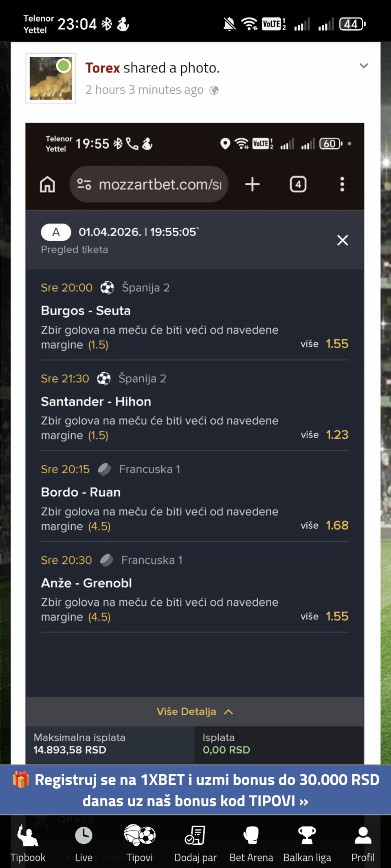
Task: Tap the browser home icon
Action: tap(48, 185)
